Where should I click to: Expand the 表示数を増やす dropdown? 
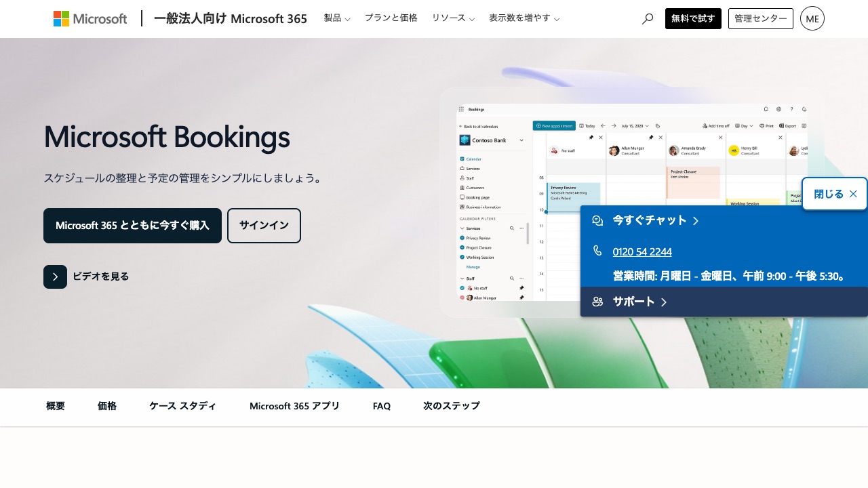[x=524, y=18]
